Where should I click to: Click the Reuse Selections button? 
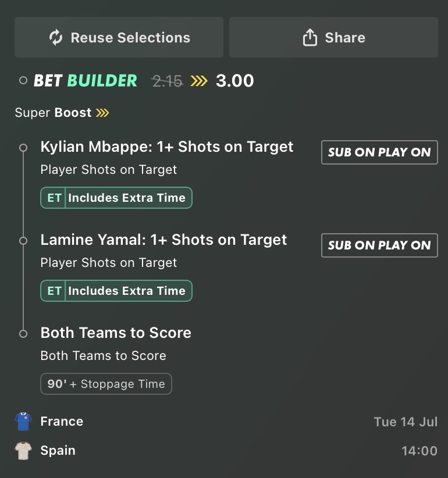click(x=119, y=37)
